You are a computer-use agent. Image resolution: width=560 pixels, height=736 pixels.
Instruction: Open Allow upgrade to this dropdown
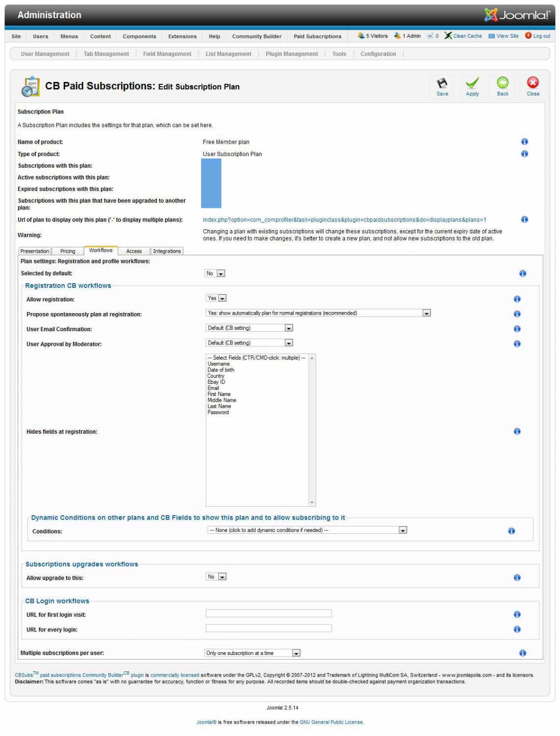[216, 577]
